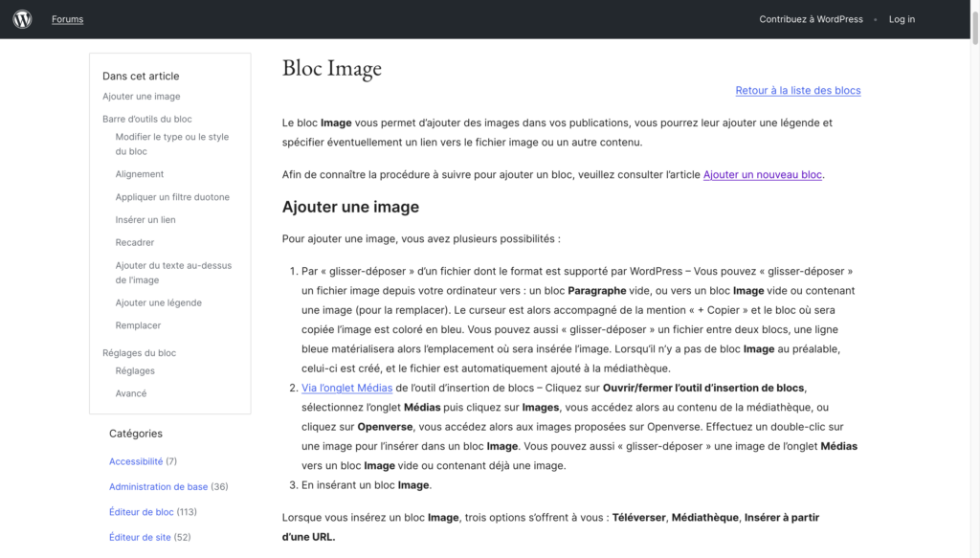The width and height of the screenshot is (980, 558).
Task: Follow Retour à la liste des blocs link
Action: tap(798, 90)
